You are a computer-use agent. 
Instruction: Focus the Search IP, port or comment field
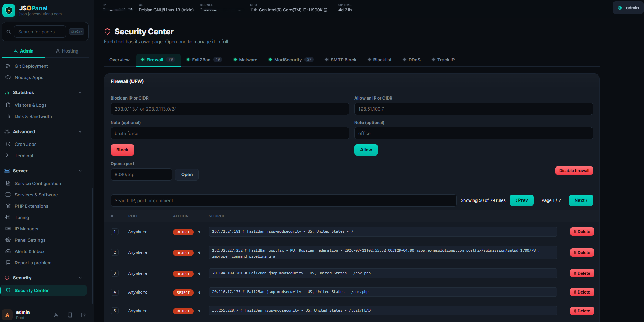(283, 200)
